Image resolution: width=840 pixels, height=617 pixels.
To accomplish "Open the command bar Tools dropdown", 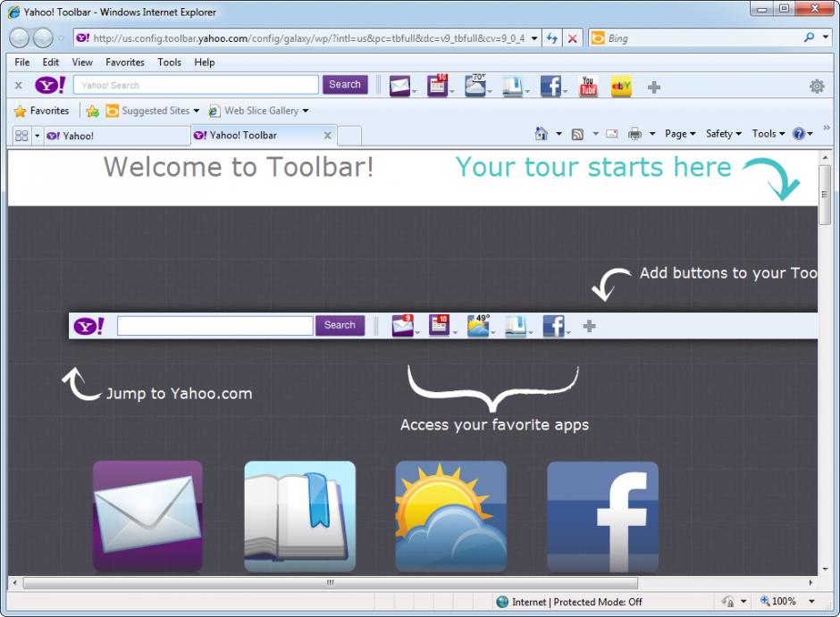I will point(769,134).
